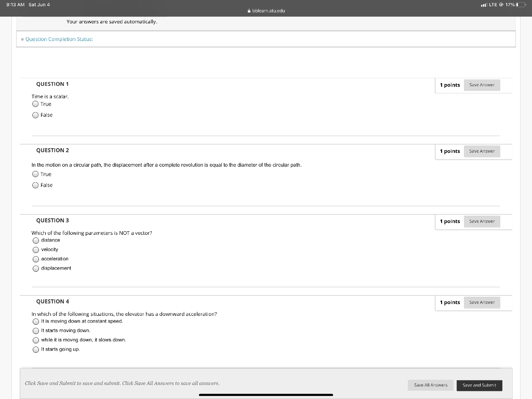The height and width of the screenshot is (399, 532).
Task: Save Answer for Question 4
Action: point(482,302)
